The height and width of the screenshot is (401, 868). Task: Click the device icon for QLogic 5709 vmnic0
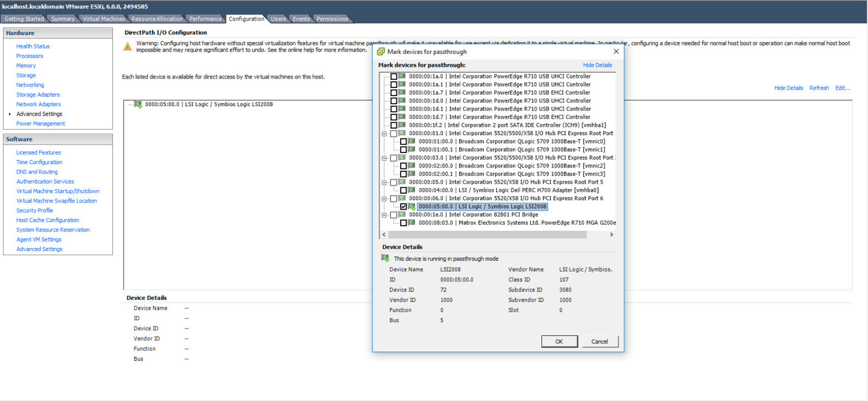(x=412, y=141)
